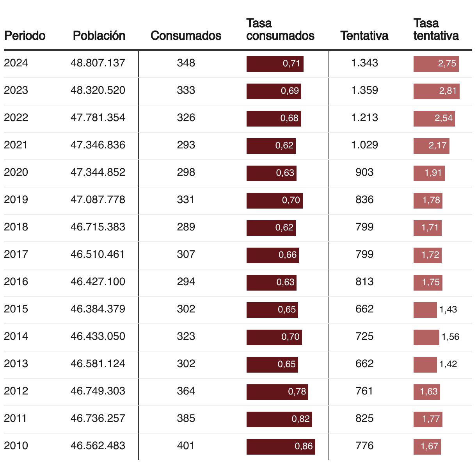
Task: Click tentativa value 903
Action: [x=364, y=172]
